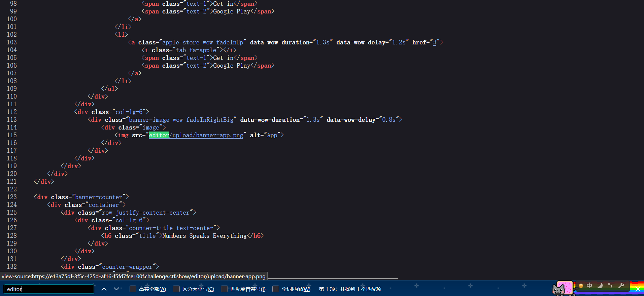The image size is (644, 296).
Task: Click line number 103
Action: pos(12,42)
